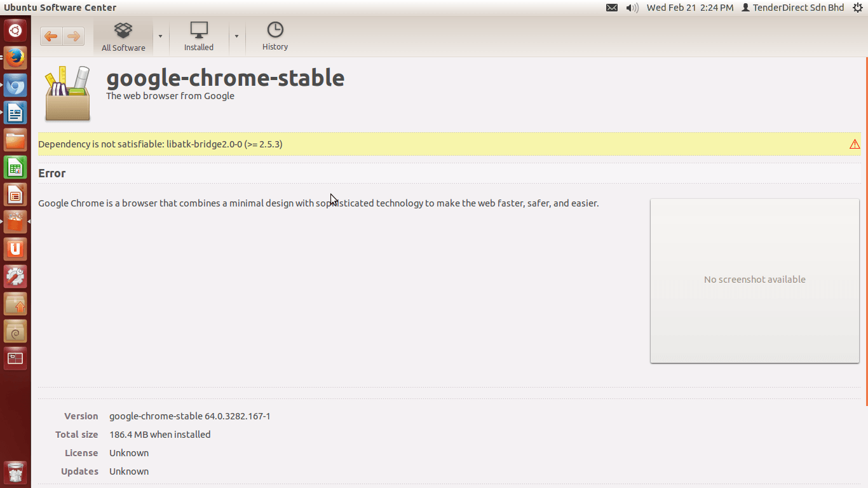The width and height of the screenshot is (868, 488).
Task: Click the License value 'Unknown'
Action: coord(129,453)
